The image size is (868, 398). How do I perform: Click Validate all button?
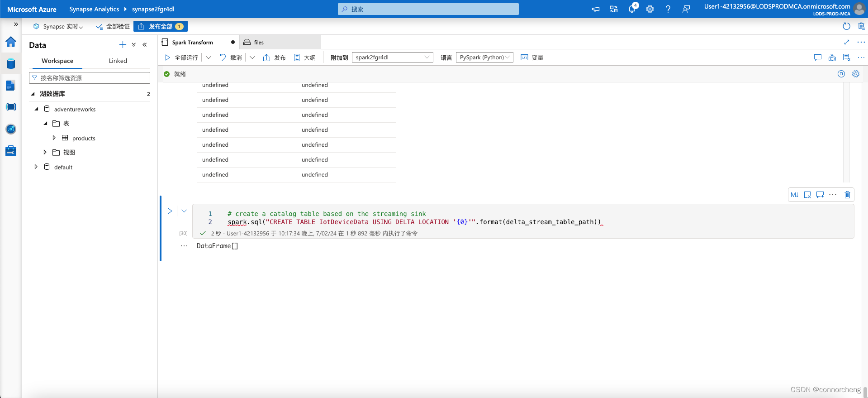[113, 26]
